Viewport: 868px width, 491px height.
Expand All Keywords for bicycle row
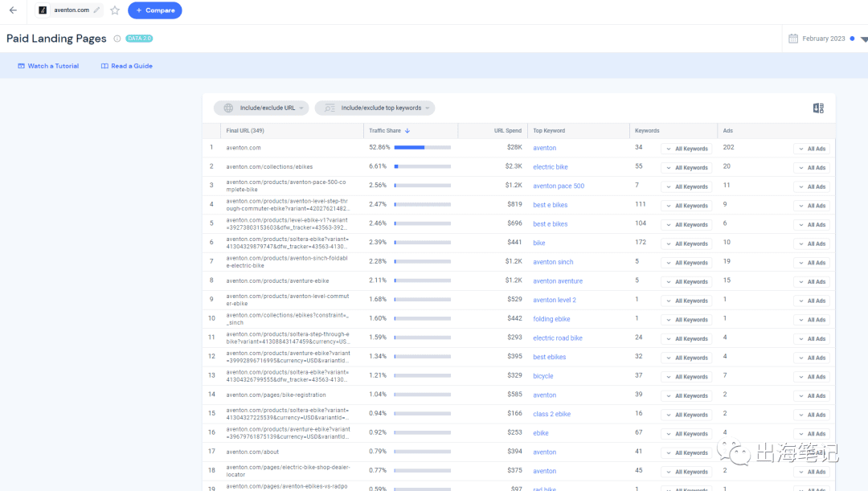[686, 376]
